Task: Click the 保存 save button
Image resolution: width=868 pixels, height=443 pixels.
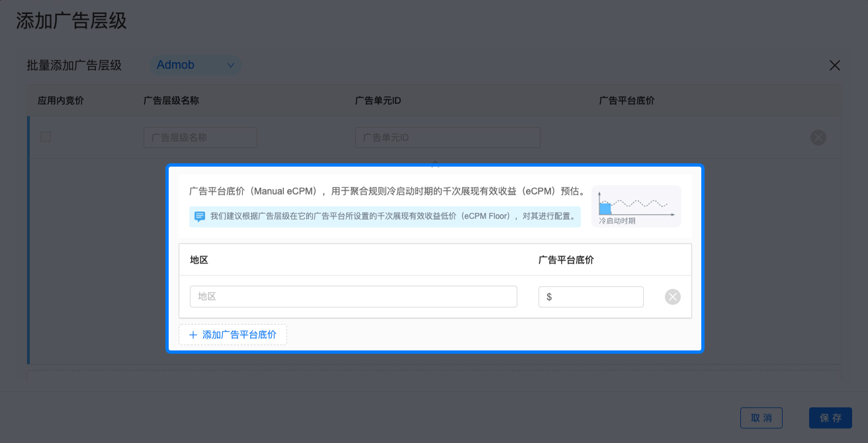Action: coord(830,418)
